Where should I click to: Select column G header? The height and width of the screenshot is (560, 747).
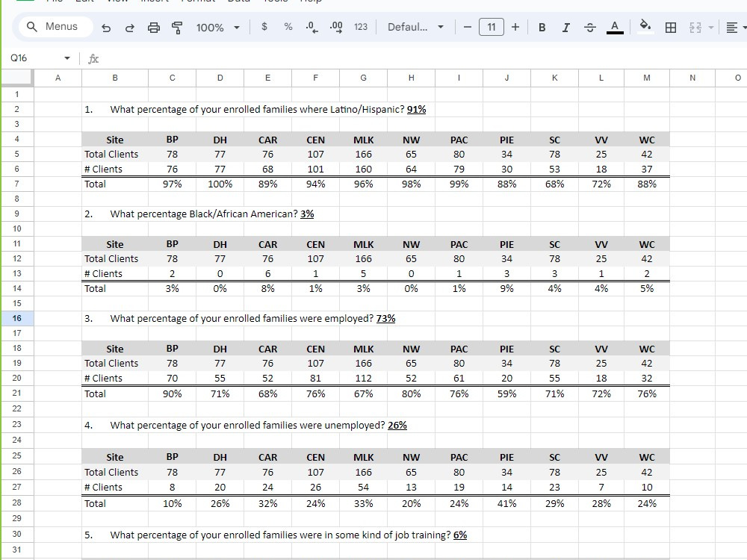tap(364, 78)
